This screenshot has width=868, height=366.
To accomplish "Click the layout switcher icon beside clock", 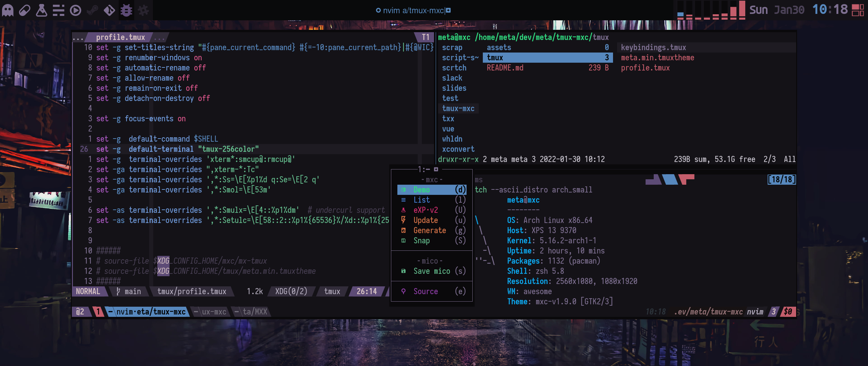I will coord(858,10).
